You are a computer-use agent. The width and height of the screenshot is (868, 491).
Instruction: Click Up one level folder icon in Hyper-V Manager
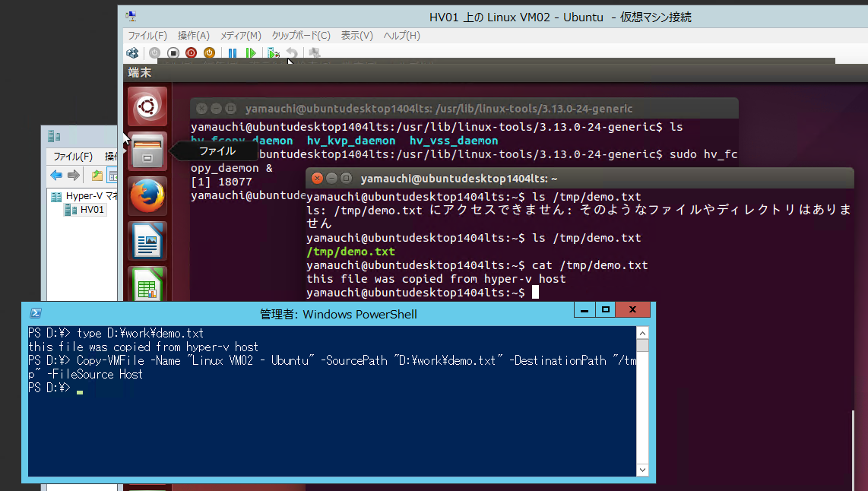click(x=97, y=176)
